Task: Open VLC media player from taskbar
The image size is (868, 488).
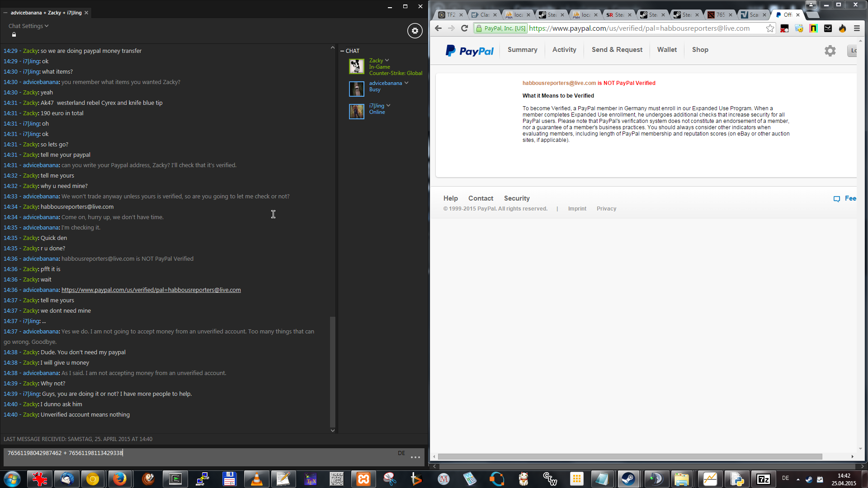Action: (x=256, y=479)
